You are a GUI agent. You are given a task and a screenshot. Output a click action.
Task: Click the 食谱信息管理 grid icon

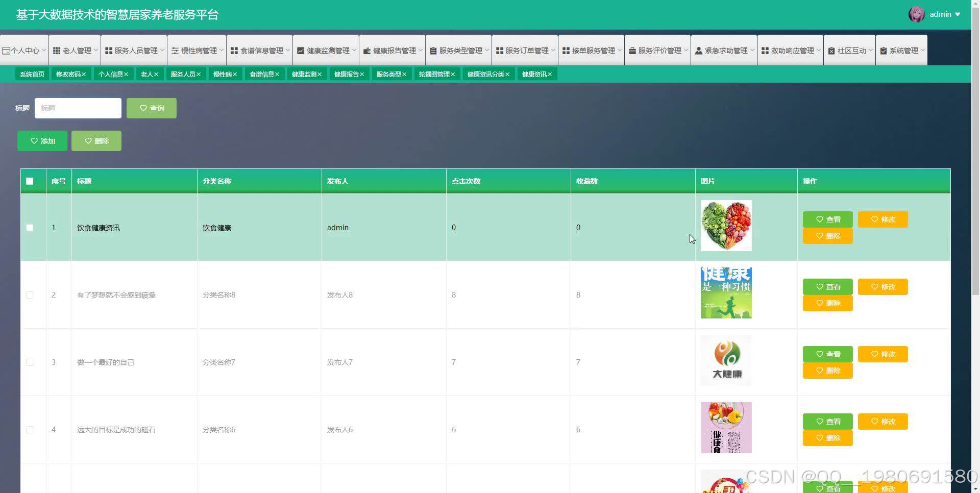click(x=234, y=51)
